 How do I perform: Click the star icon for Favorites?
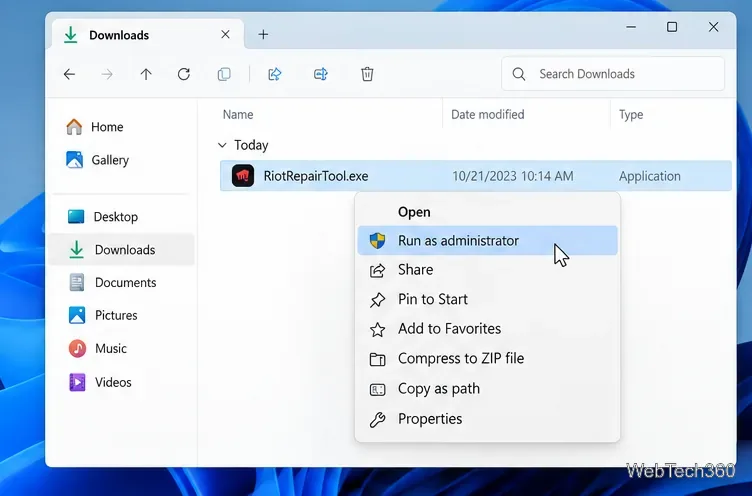[x=377, y=330]
